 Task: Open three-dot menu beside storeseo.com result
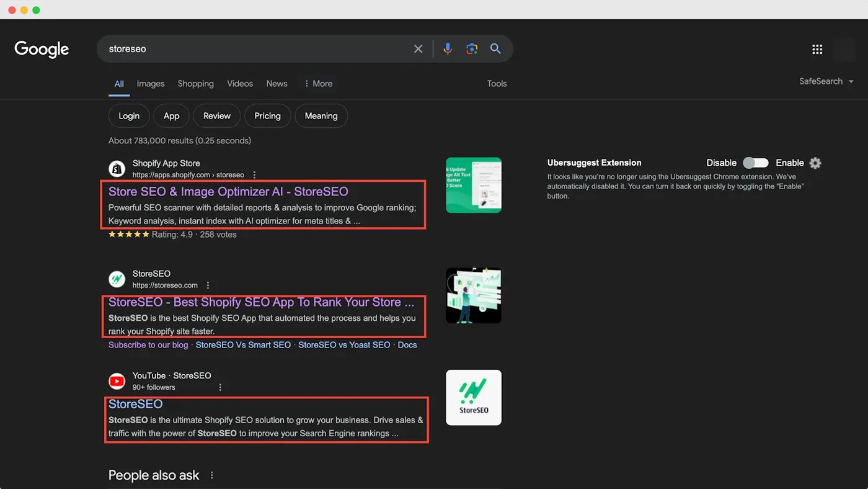click(x=208, y=285)
